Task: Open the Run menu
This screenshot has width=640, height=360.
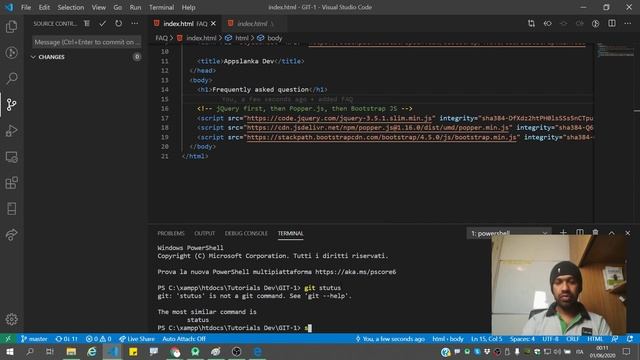Action: (x=135, y=7)
